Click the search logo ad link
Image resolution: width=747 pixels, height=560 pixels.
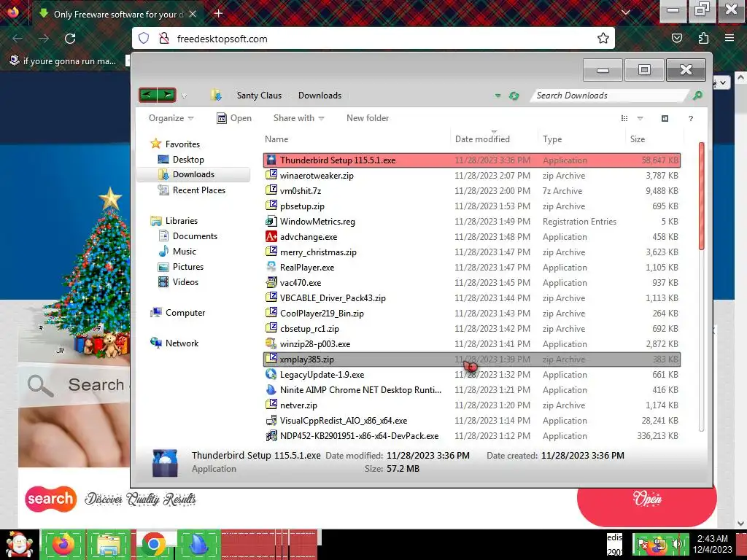[x=50, y=499]
